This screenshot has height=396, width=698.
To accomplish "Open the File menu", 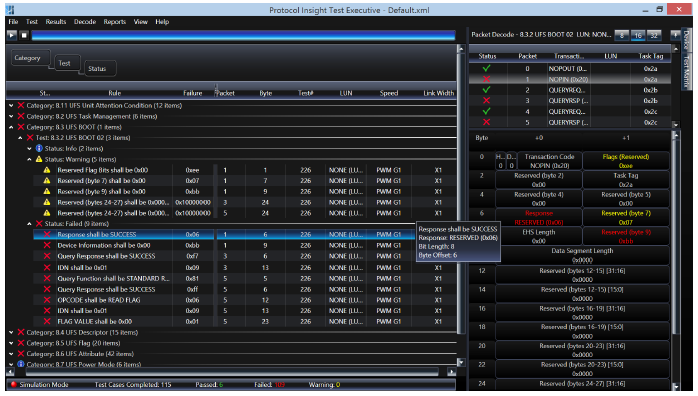I will pyautogui.click(x=13, y=22).
